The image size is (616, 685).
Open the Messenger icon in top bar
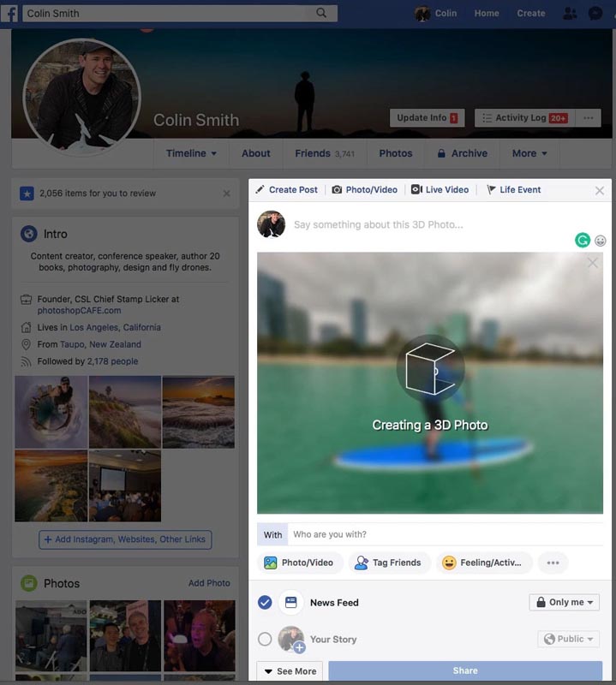point(595,14)
